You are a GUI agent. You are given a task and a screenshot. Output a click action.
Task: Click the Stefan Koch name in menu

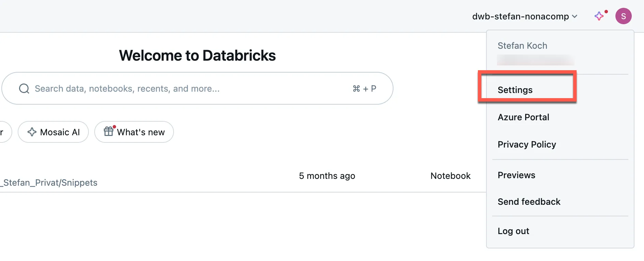coord(522,46)
